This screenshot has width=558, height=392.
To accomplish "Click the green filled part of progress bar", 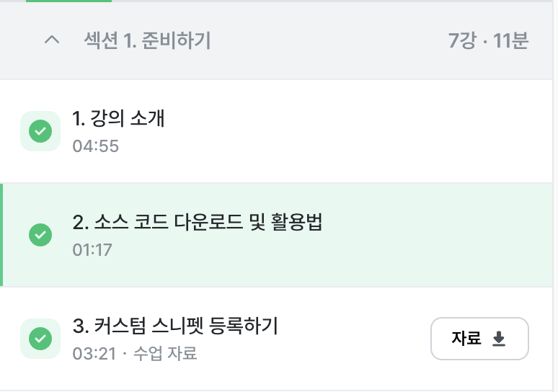I will click(x=68, y=1).
